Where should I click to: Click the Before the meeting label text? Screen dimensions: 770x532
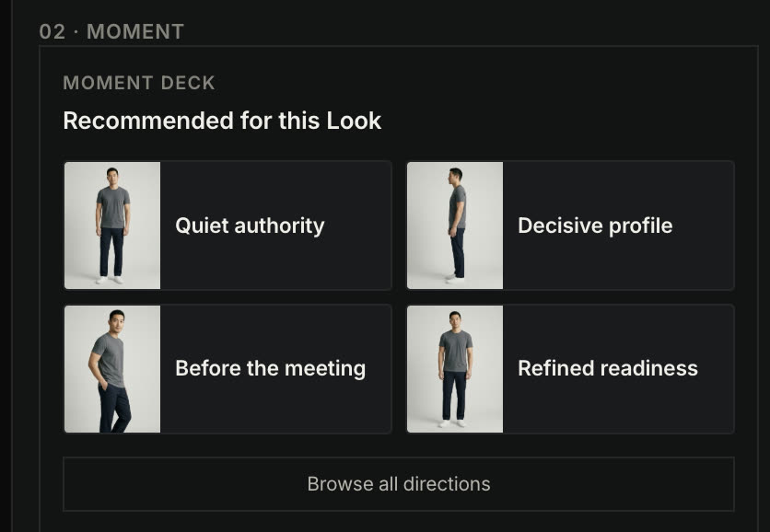[x=271, y=368]
